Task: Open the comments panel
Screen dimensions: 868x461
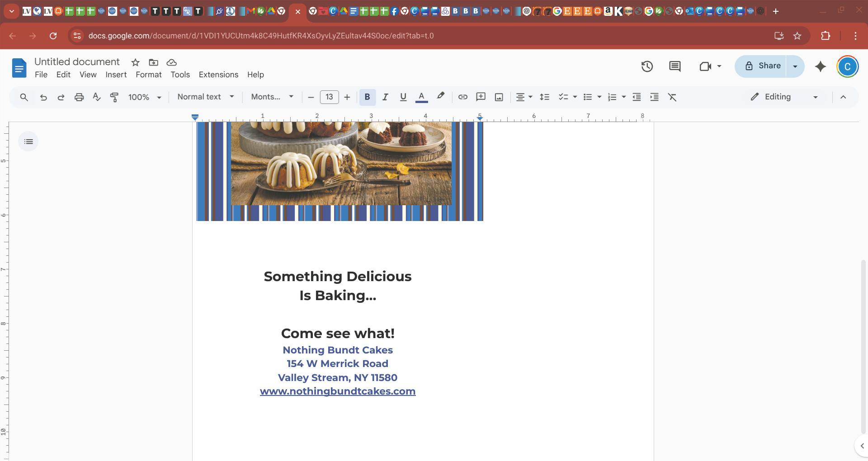Action: pos(675,66)
